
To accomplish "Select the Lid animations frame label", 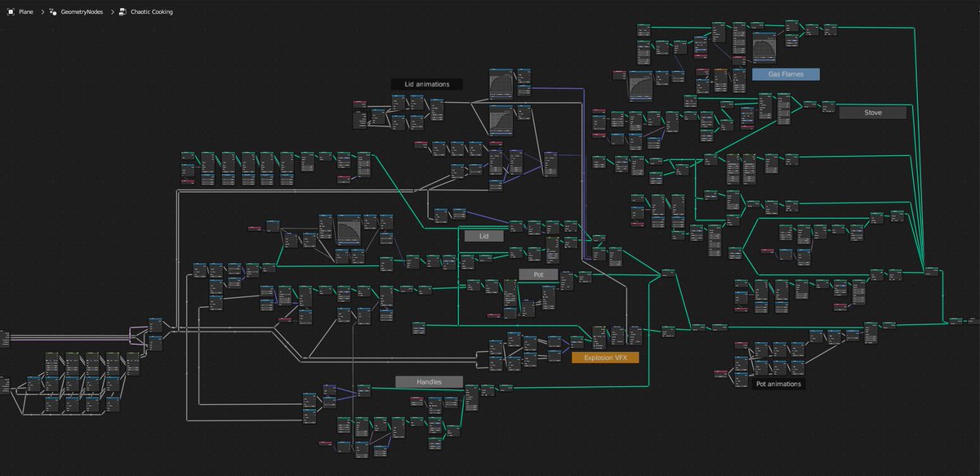I will 426,84.
